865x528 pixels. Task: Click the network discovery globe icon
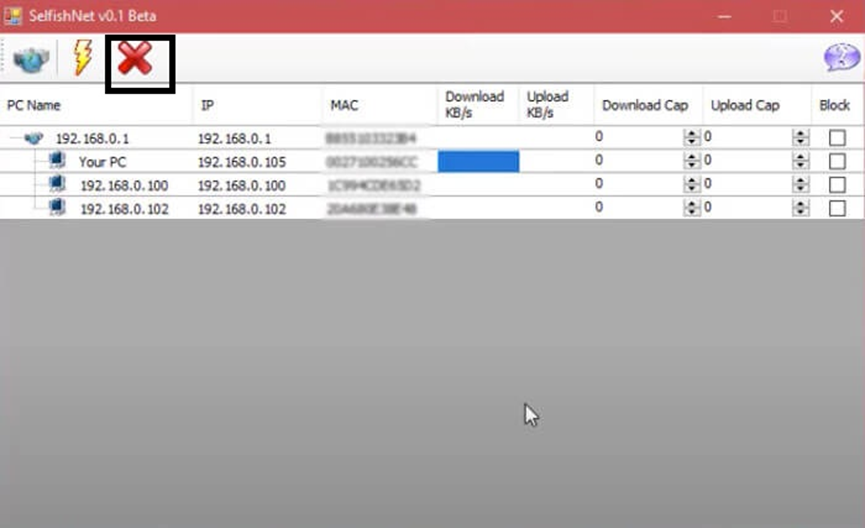(31, 60)
